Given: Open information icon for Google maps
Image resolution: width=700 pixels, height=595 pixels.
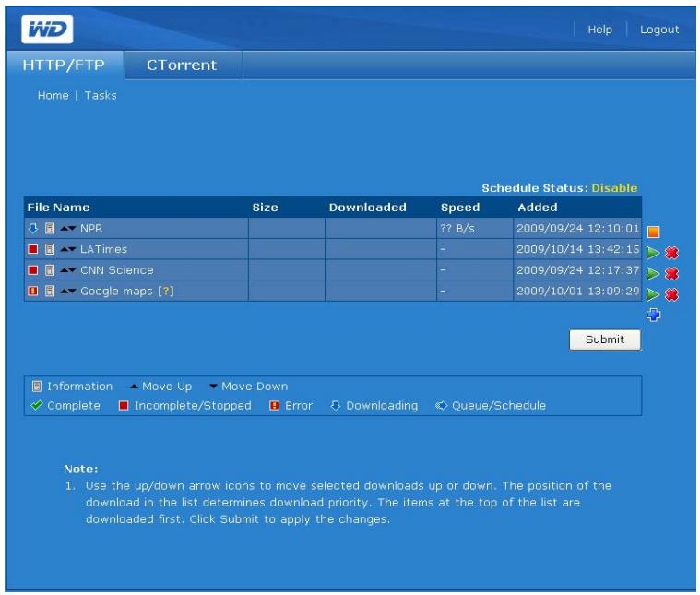Looking at the screenshot, I should (50, 292).
